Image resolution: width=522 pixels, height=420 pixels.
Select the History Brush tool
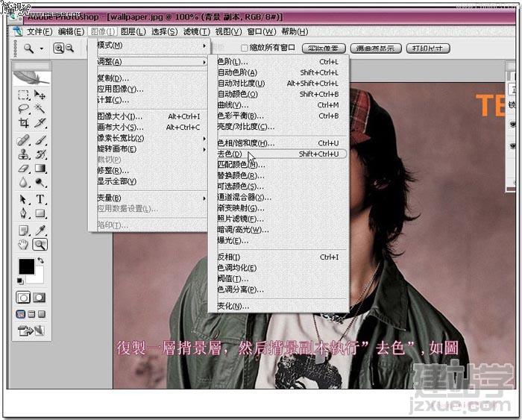pos(40,154)
